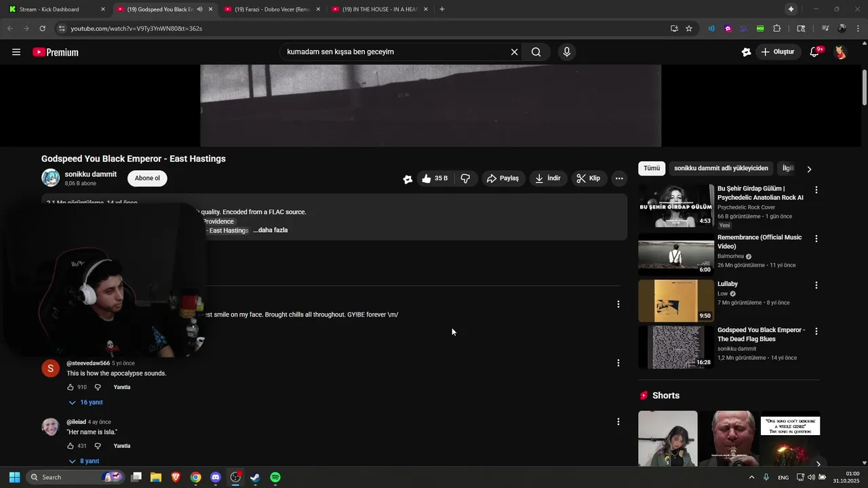Show more filter chips with right arrow
868x488 pixels.
809,169
